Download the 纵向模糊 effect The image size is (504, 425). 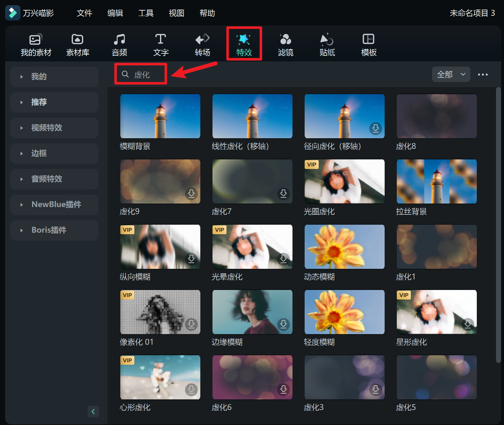191,259
